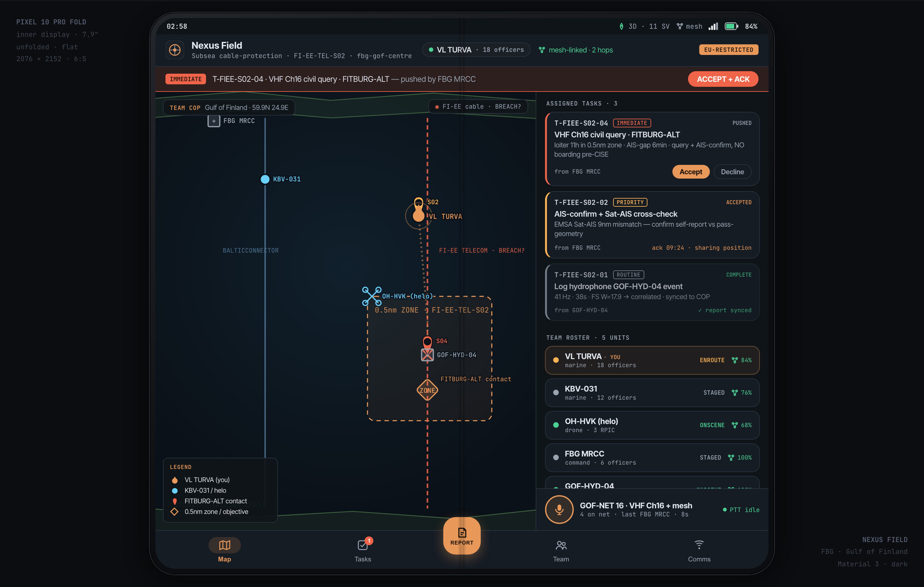
Task: Go to the Comms tab
Action: tap(699, 550)
